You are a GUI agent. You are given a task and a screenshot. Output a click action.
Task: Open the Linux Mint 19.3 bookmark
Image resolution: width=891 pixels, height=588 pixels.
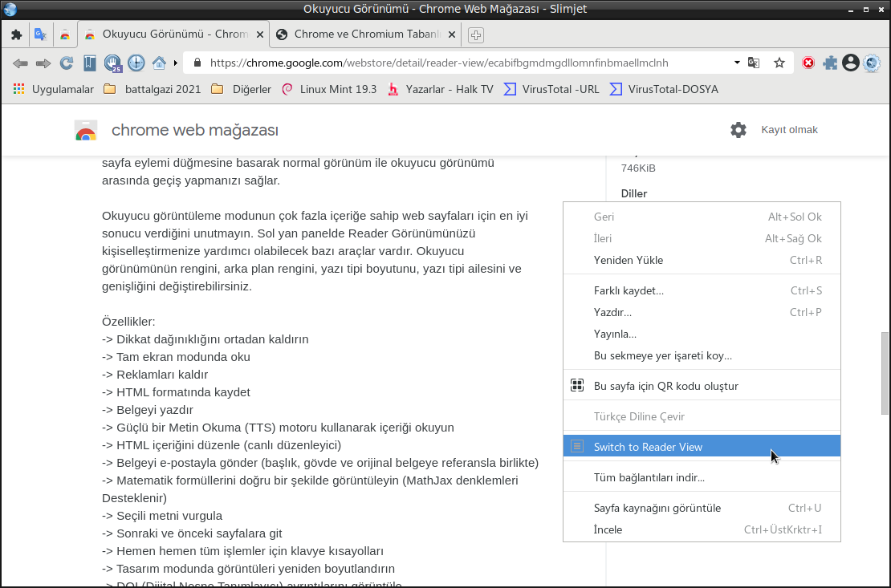(x=329, y=89)
